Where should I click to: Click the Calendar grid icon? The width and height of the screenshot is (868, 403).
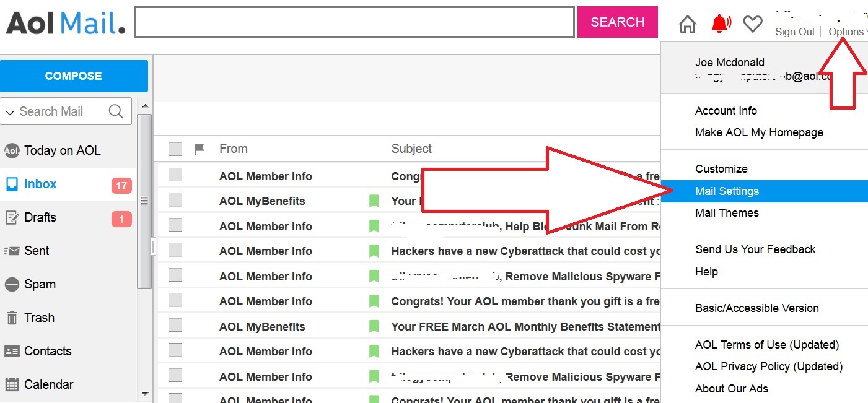pos(12,384)
